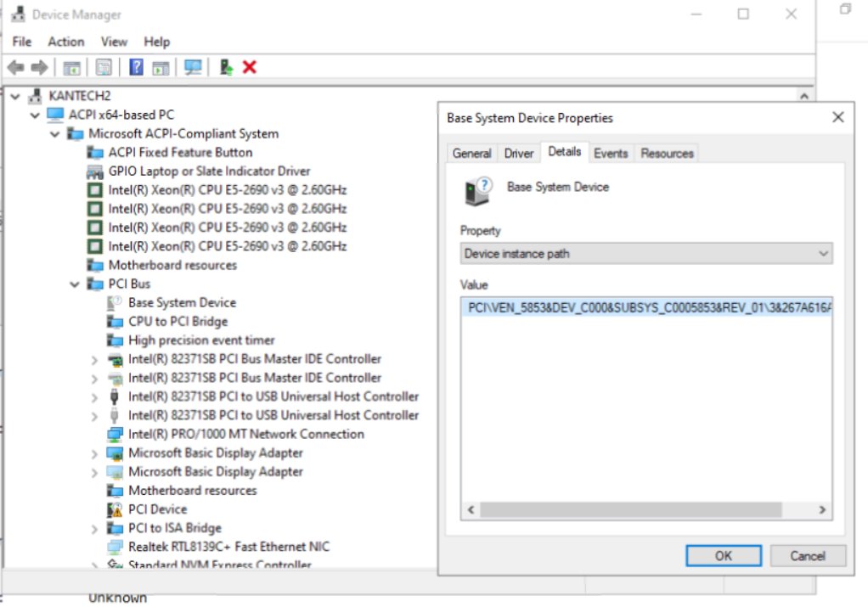
Task: Click the Help toolbar icon with question mark
Action: click(136, 67)
